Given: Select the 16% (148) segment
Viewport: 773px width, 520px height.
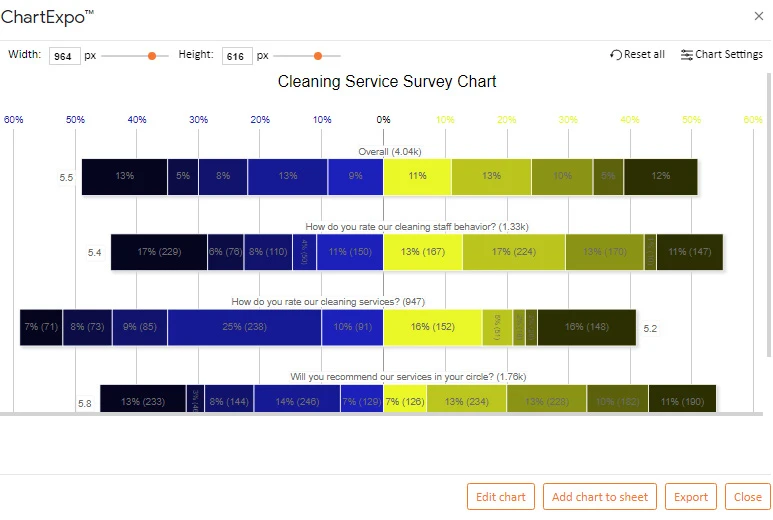Looking at the screenshot, I should (x=587, y=327).
